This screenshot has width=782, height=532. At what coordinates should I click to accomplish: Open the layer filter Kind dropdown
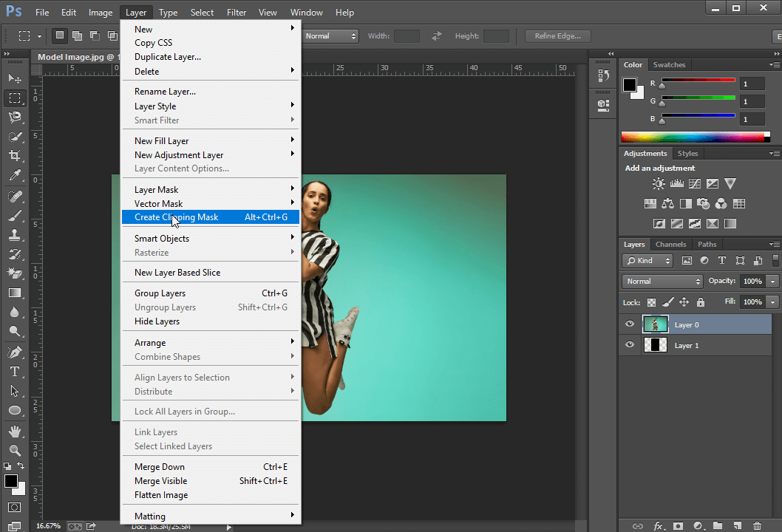pos(647,260)
